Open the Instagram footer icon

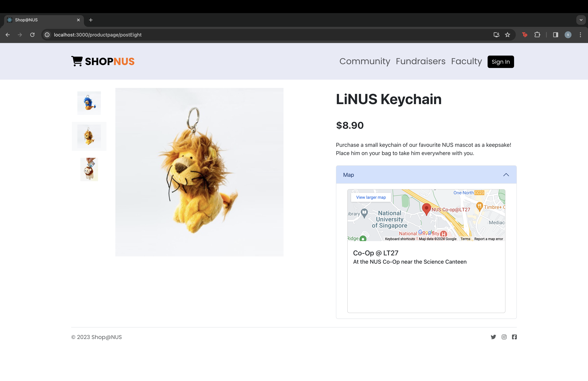[504, 337]
